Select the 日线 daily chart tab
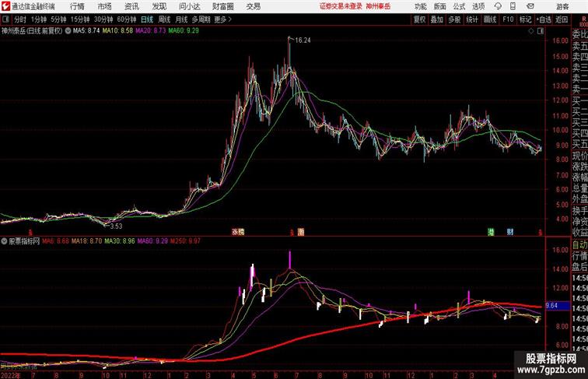588x379 pixels. (x=147, y=19)
